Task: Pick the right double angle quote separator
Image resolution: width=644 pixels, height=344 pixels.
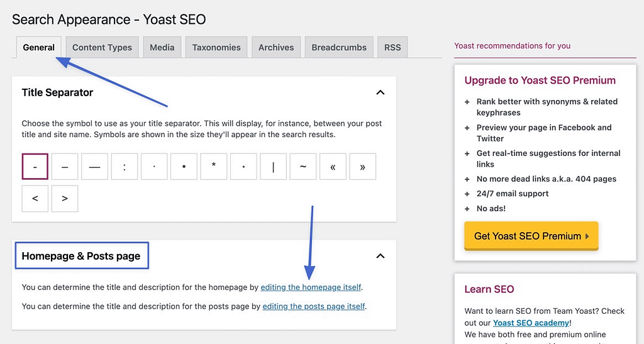Action: (362, 167)
